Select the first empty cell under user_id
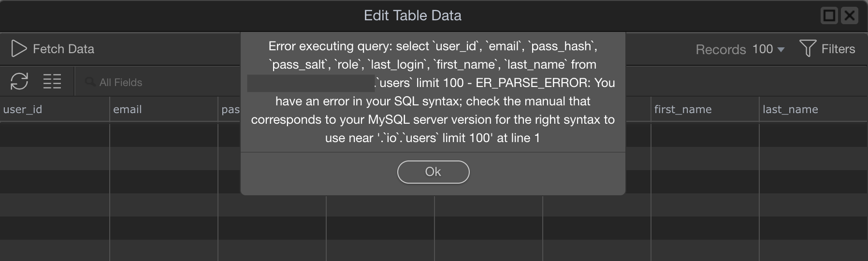This screenshot has width=868, height=261. tap(55, 135)
